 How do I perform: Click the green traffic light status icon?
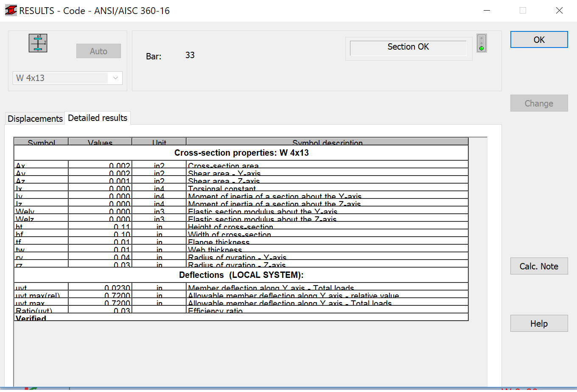[481, 43]
